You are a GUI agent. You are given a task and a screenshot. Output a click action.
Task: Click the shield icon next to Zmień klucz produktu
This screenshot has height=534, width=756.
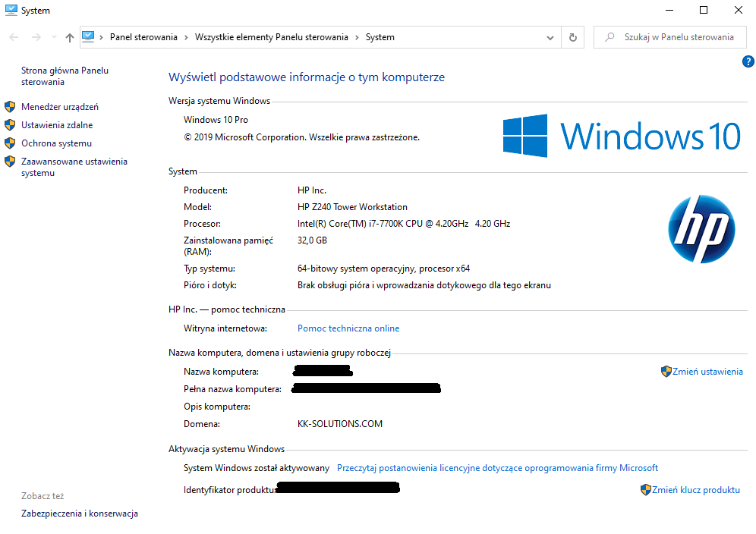click(646, 490)
